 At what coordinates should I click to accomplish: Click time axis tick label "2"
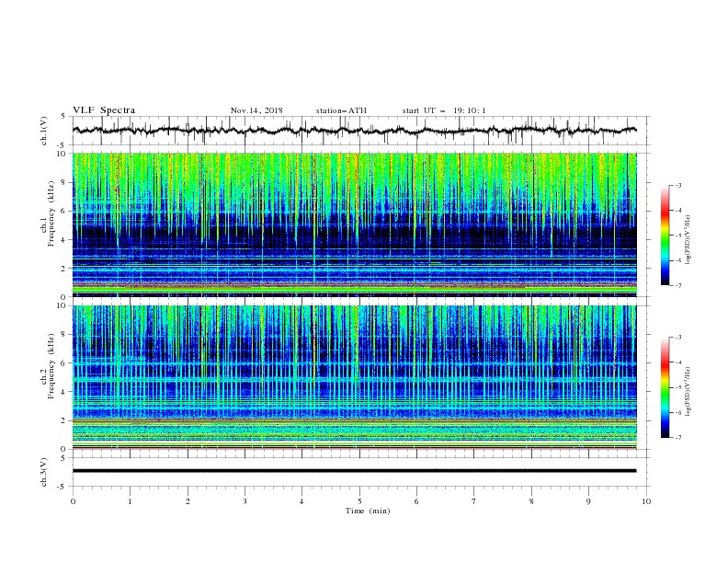[x=188, y=501]
